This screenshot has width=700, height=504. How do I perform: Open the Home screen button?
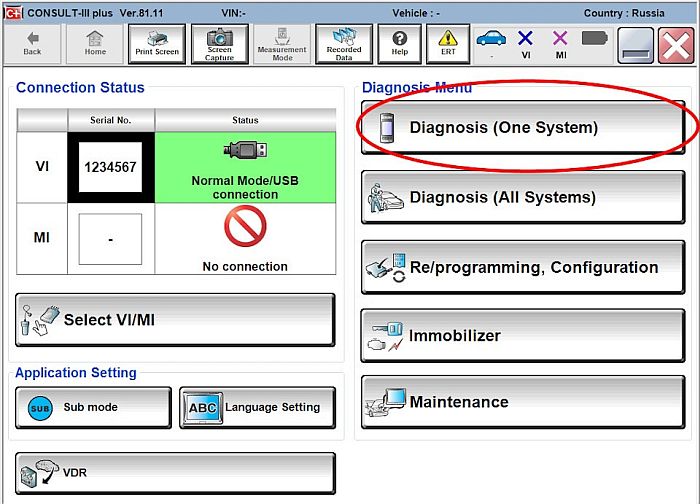pyautogui.click(x=95, y=44)
